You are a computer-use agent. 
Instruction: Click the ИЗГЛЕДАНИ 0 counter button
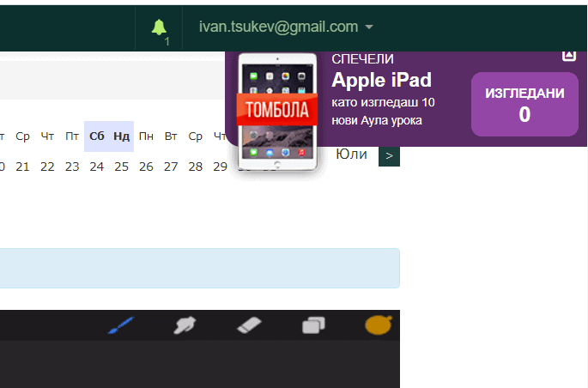coord(524,104)
